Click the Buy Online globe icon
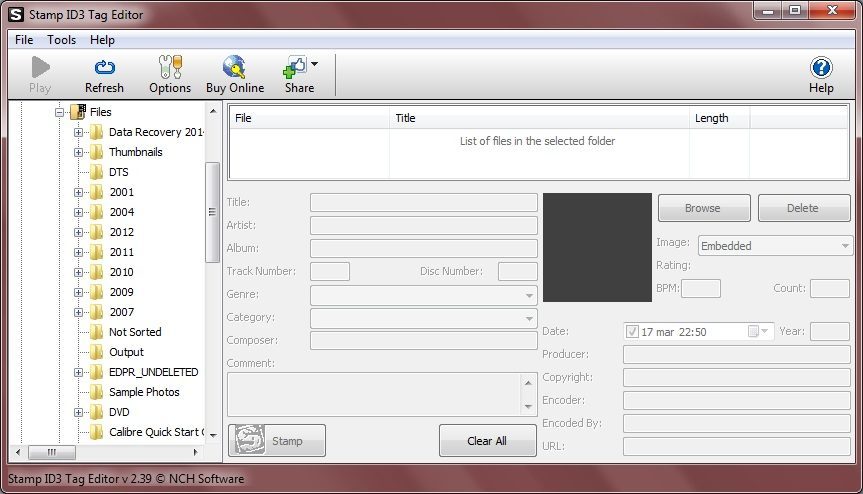 pos(234,67)
